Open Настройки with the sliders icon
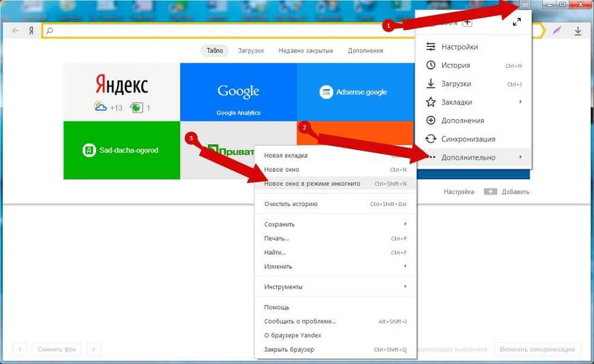Screen dimensions: 594x364 pyautogui.click(x=459, y=47)
